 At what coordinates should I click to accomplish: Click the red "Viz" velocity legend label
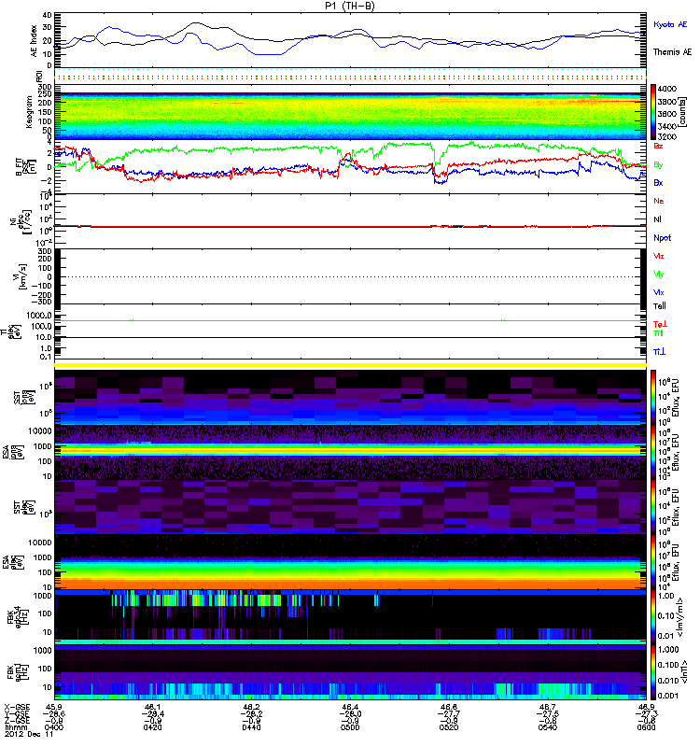point(659,256)
